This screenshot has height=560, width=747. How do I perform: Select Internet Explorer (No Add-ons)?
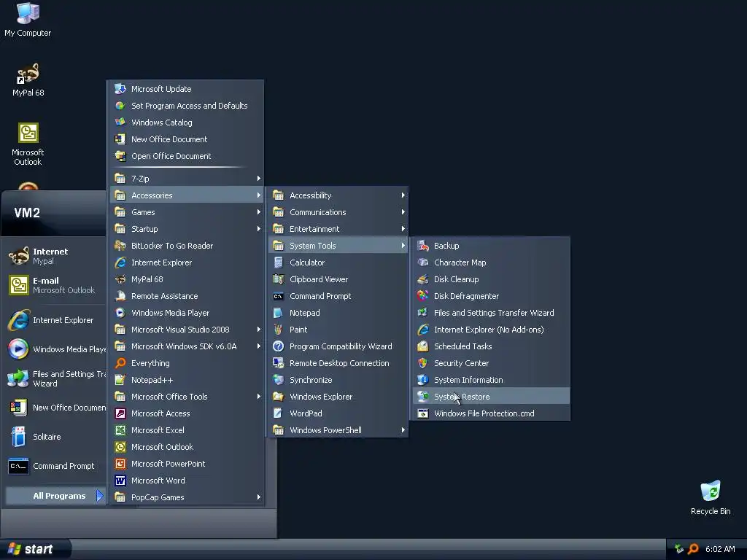(491, 330)
